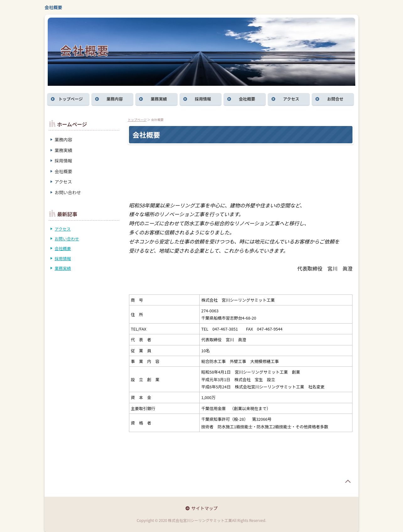This screenshot has height=532, width=403.
Task: Click the 会社概要 header banner image
Action: click(x=201, y=52)
